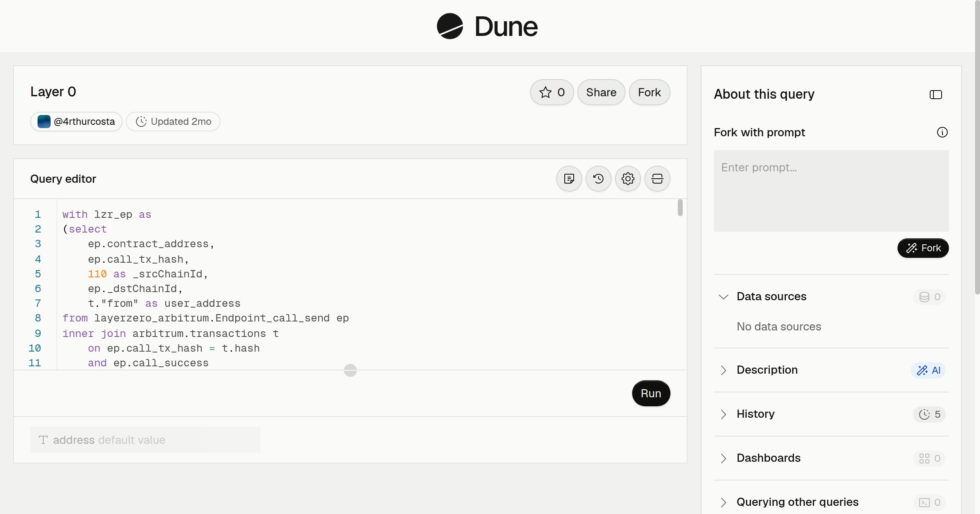Click the Dune logo

487,26
